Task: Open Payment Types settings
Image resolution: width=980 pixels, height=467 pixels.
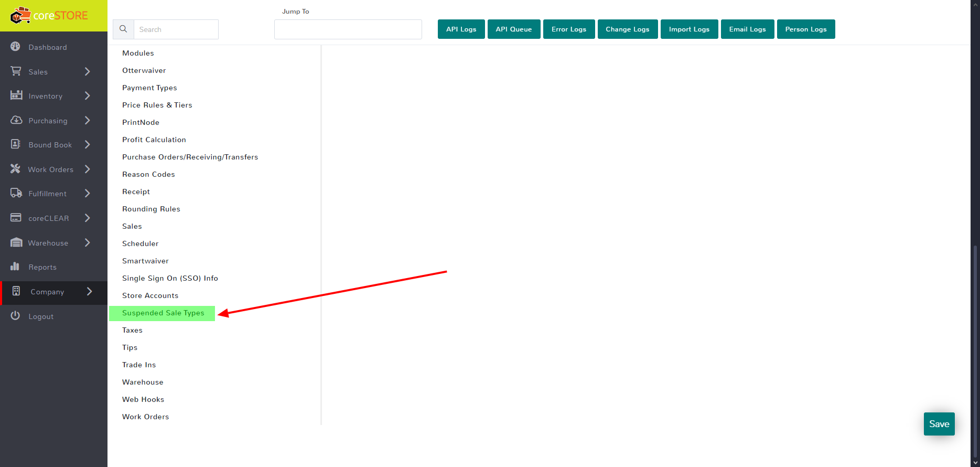Action: [149, 88]
